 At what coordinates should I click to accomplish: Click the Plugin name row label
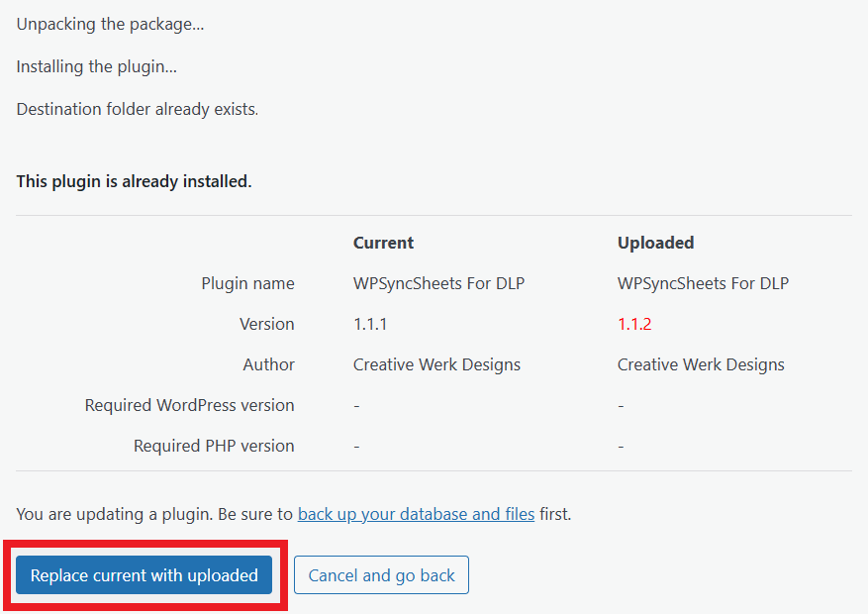pyautogui.click(x=247, y=283)
